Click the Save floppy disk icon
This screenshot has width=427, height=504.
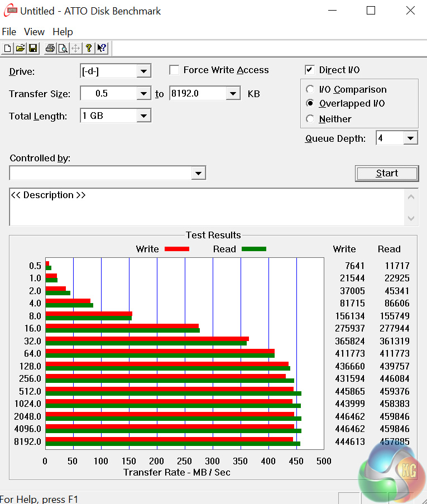pyautogui.click(x=32, y=49)
